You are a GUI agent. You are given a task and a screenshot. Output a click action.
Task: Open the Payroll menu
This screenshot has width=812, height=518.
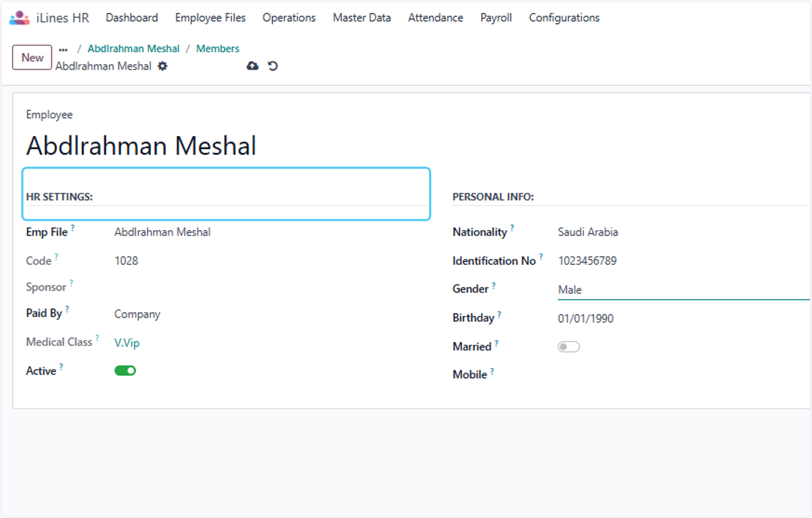(496, 18)
